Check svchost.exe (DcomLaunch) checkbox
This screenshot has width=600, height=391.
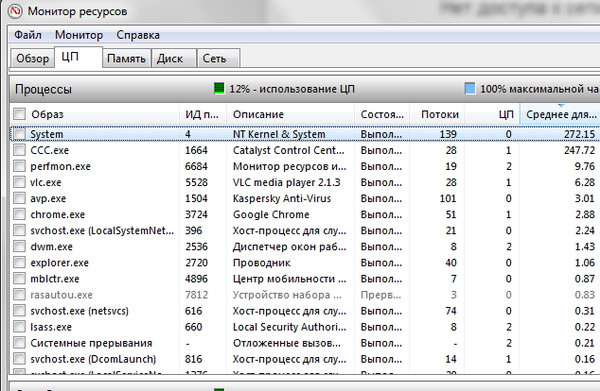(x=19, y=359)
